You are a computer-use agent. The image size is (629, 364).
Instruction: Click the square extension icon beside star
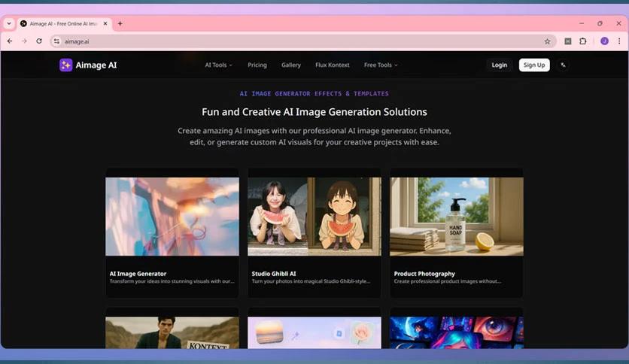[x=567, y=41]
